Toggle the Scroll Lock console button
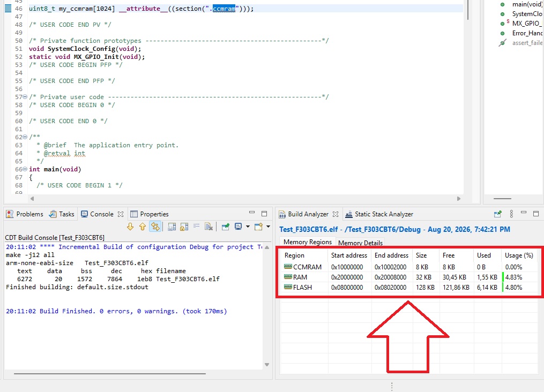The width and height of the screenshot is (544, 392). (x=184, y=227)
